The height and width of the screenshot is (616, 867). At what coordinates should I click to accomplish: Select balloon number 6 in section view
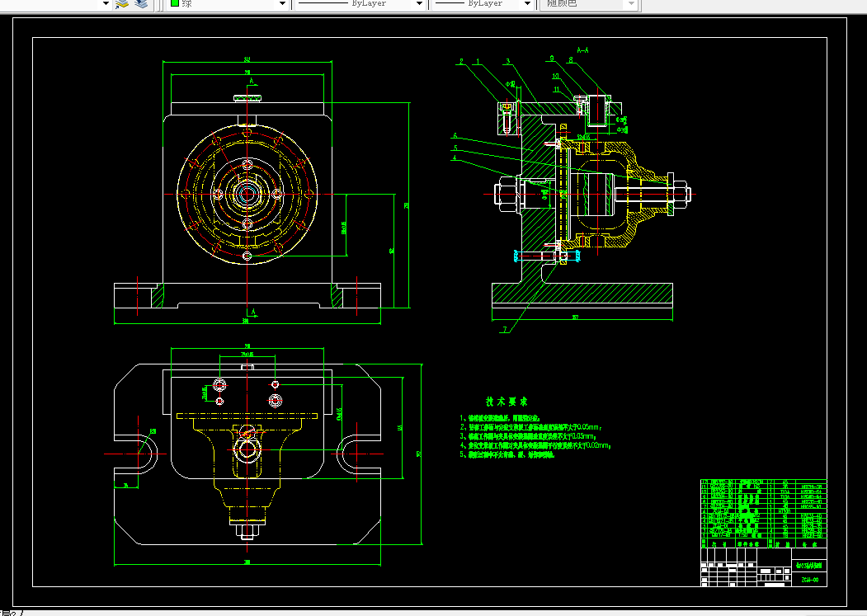click(455, 135)
